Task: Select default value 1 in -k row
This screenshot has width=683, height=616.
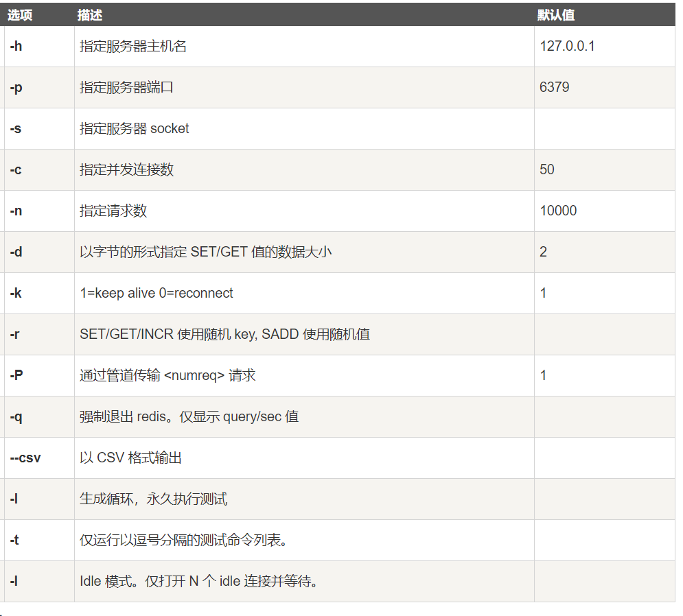Action: pos(543,293)
